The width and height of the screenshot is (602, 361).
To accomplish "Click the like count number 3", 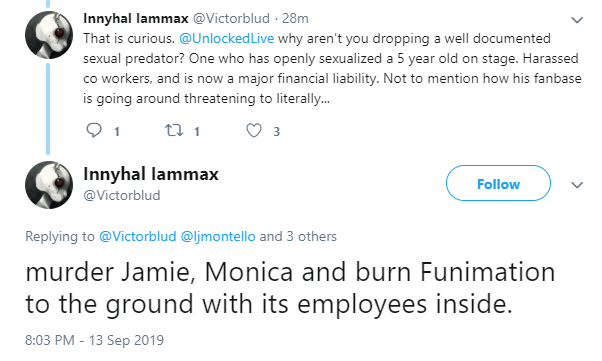I will (x=276, y=132).
